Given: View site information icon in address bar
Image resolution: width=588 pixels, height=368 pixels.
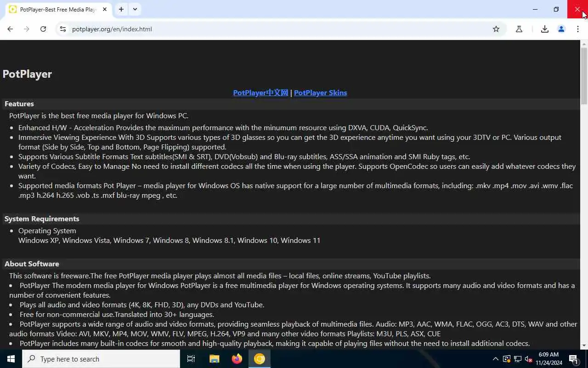Looking at the screenshot, I should pos(63,29).
